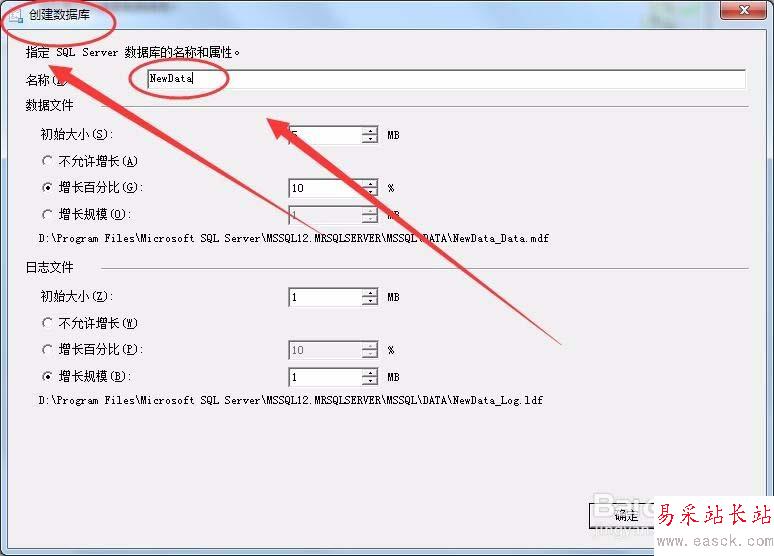This screenshot has height=556, width=774.
Task: Select data file 不允许增长(A) radio option
Action: coord(47,161)
